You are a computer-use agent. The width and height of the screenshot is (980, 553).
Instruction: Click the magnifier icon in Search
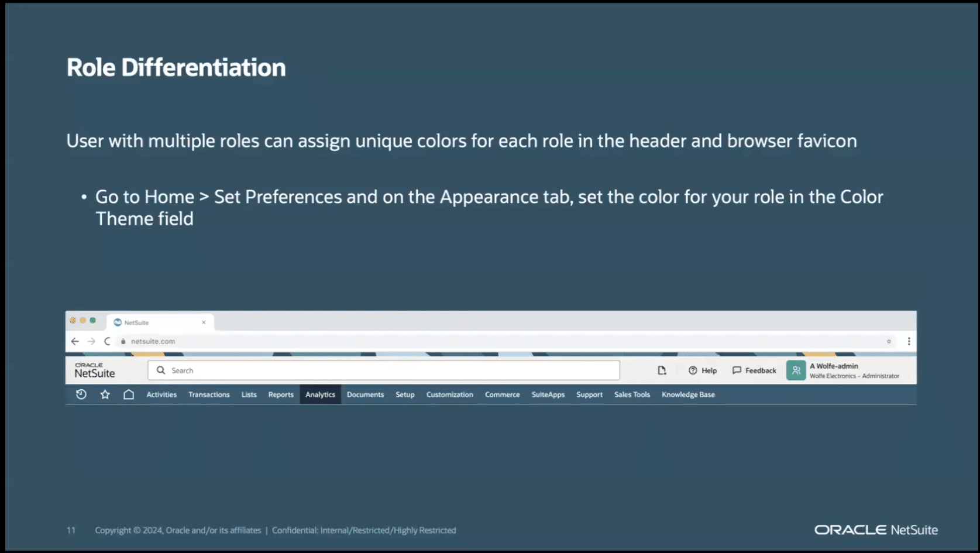tap(161, 370)
